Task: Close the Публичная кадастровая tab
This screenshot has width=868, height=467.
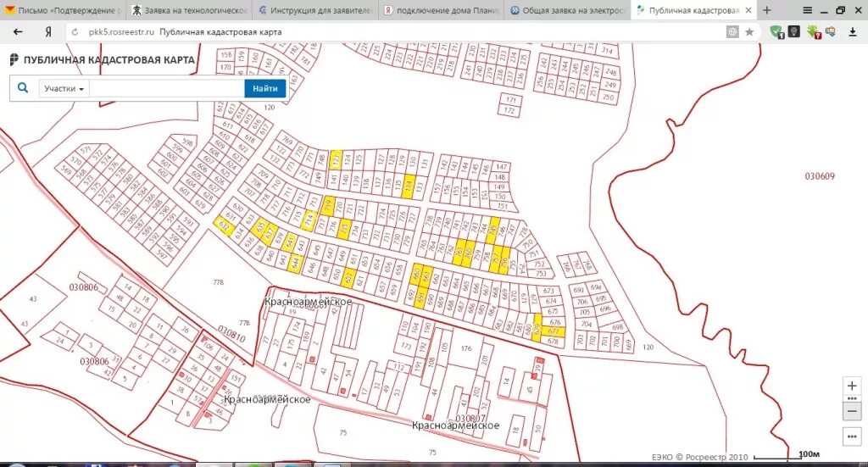Action: tap(749, 10)
